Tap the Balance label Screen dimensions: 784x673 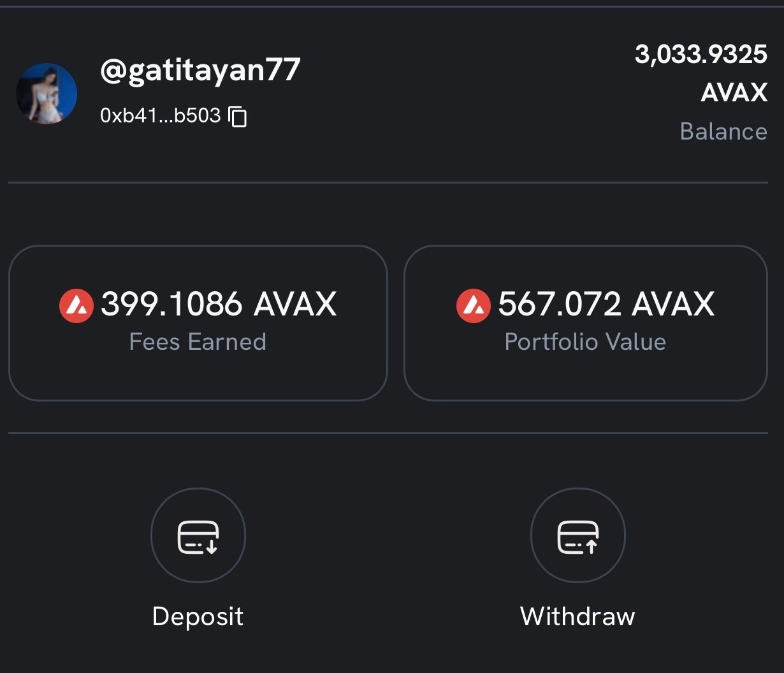pos(723,131)
